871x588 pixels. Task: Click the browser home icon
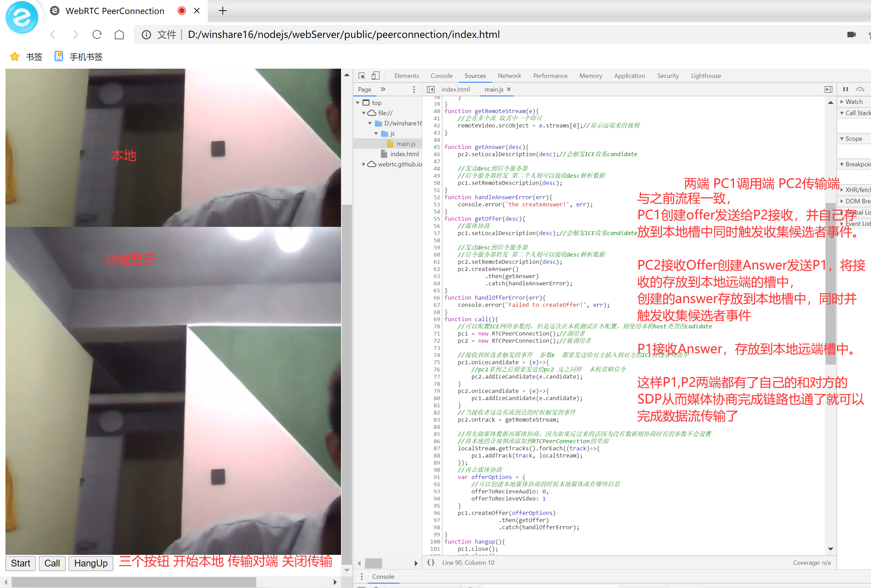click(119, 35)
